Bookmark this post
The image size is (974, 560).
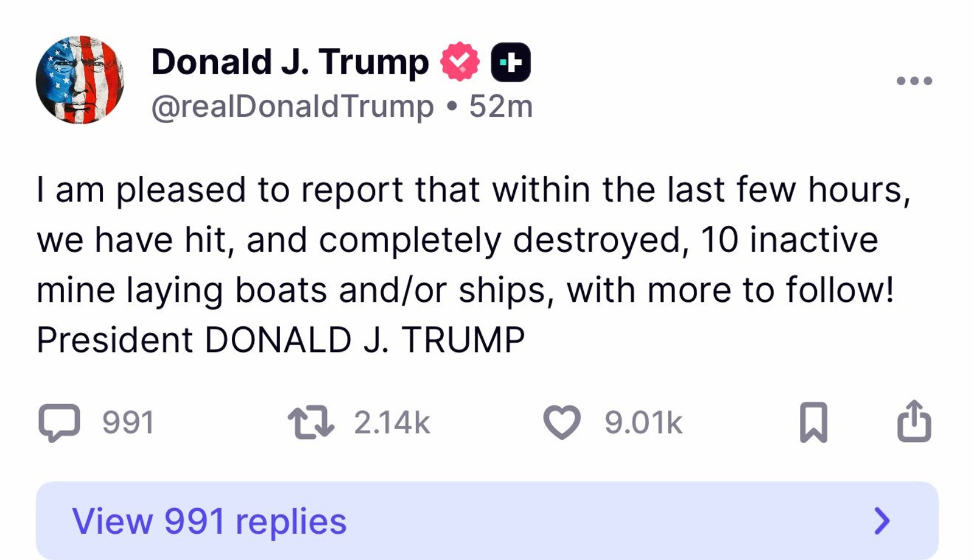coord(813,422)
